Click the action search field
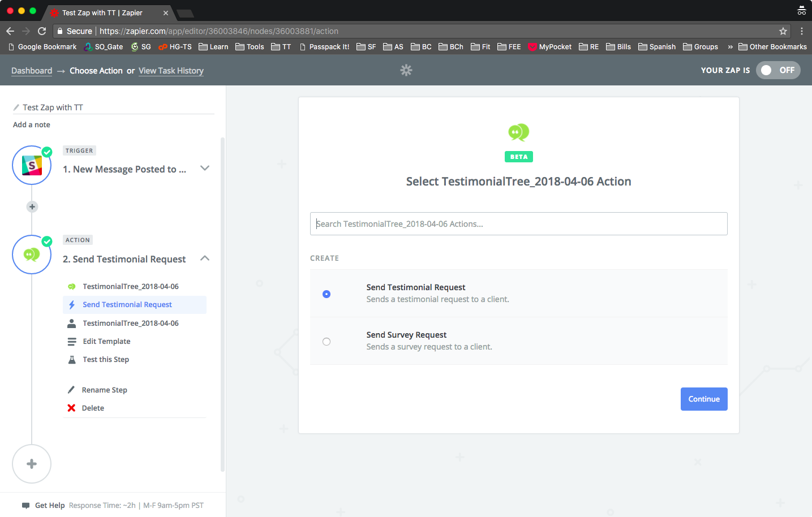Viewport: 812px width, 517px height. (519, 224)
